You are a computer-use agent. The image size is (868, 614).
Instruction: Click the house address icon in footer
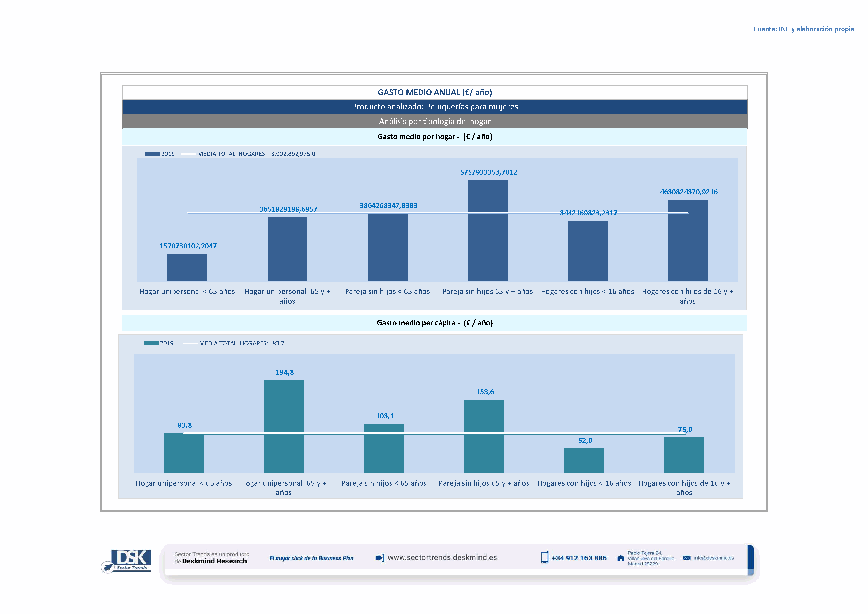[620, 558]
